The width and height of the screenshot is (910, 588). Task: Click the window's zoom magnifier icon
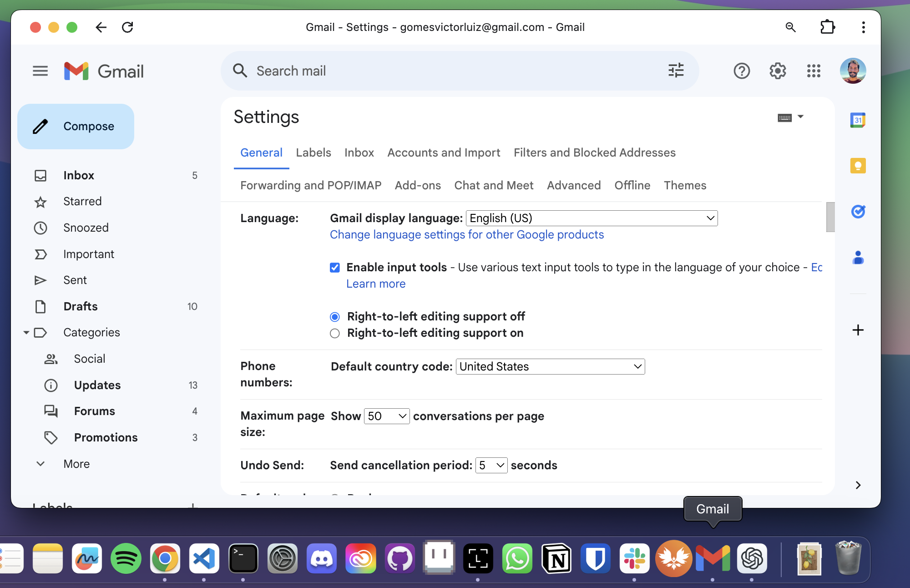coord(791,27)
